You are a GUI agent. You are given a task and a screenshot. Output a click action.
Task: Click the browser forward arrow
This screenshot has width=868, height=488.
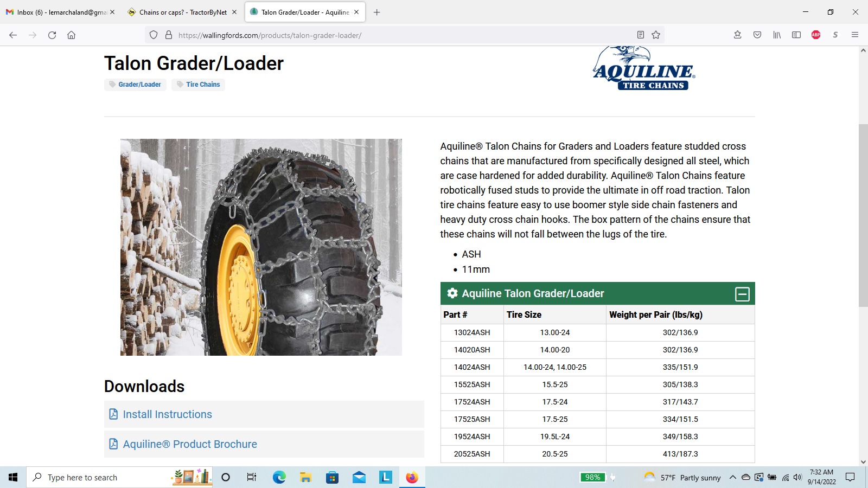(x=33, y=35)
